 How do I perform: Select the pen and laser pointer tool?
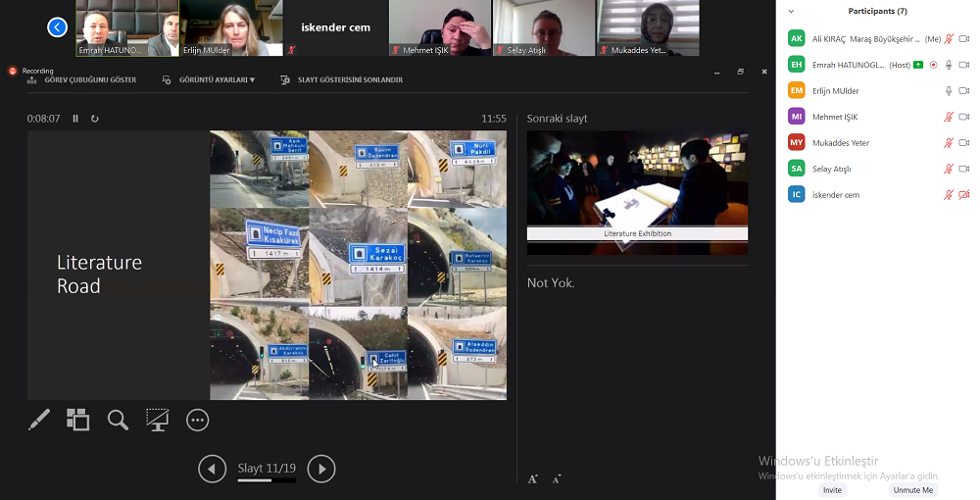[39, 421]
